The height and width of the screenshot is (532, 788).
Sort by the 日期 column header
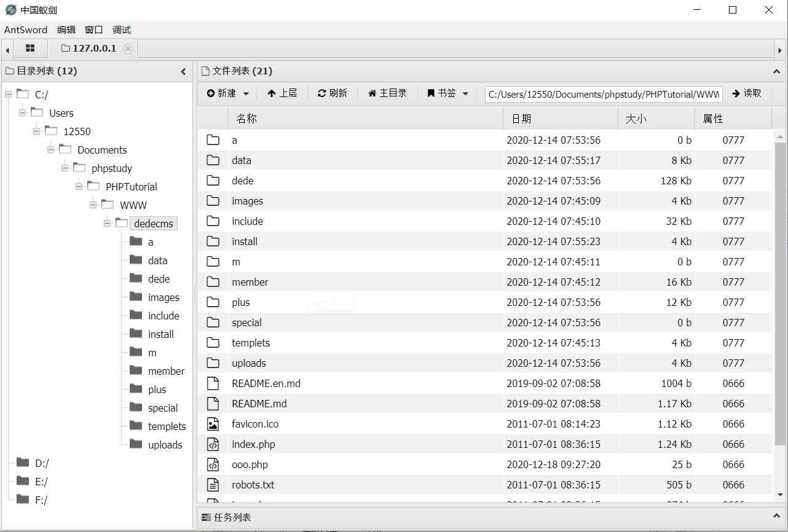pos(561,119)
